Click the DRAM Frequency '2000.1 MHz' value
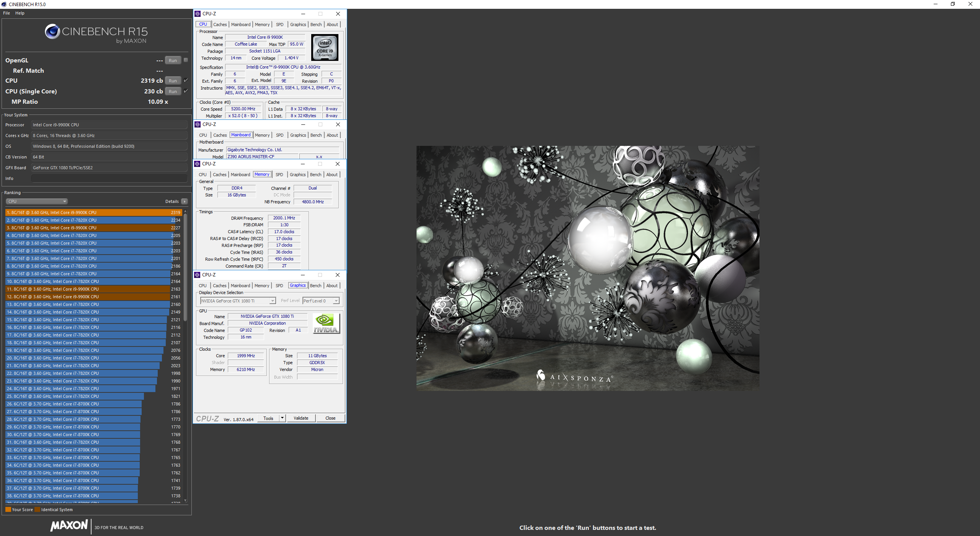The image size is (980, 536). pyautogui.click(x=284, y=218)
